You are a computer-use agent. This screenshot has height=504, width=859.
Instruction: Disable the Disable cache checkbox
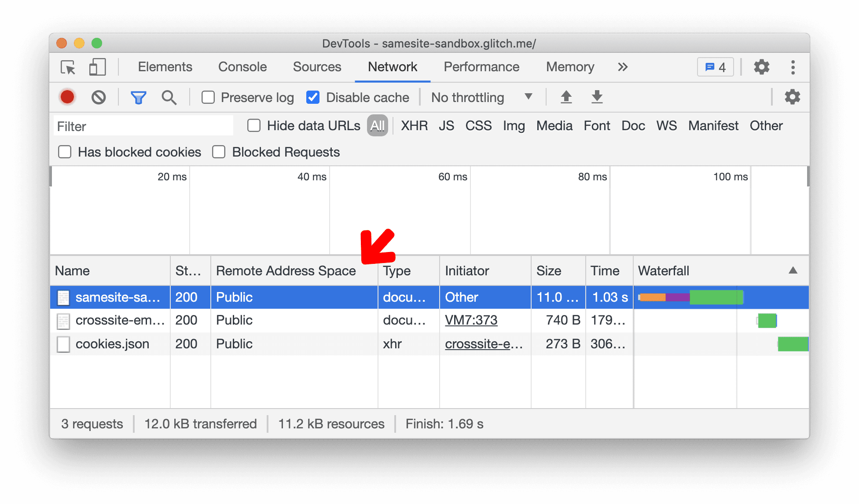pyautogui.click(x=311, y=97)
